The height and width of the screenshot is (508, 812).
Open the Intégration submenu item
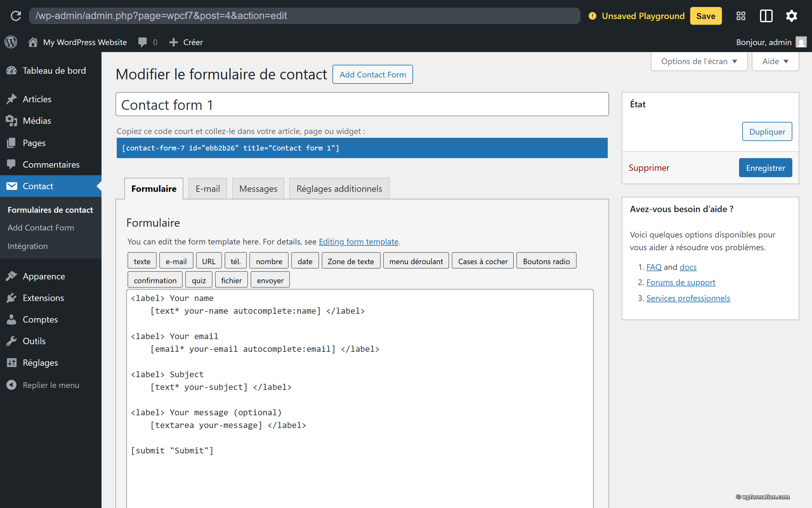click(28, 246)
